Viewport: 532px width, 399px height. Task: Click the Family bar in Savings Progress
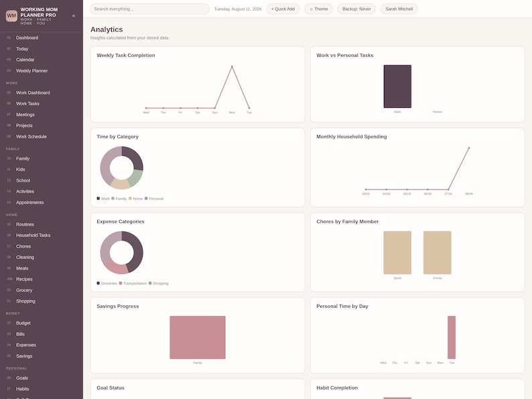(x=198, y=337)
